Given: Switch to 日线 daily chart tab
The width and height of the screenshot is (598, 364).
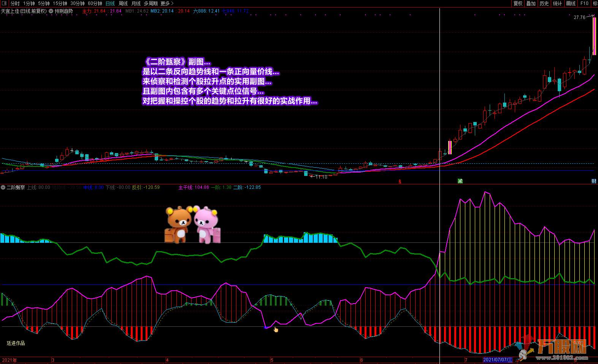Looking at the screenshot, I should point(110,3).
